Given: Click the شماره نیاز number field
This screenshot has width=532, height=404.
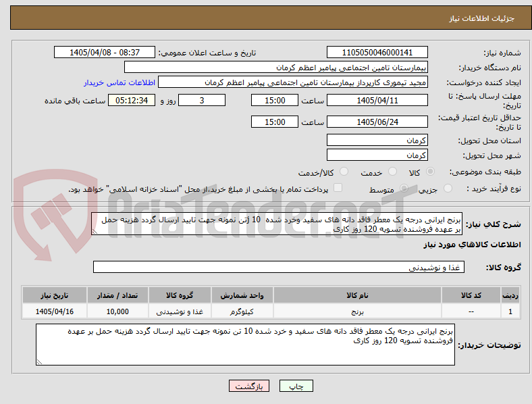Looking at the screenshot, I should click(x=377, y=52).
